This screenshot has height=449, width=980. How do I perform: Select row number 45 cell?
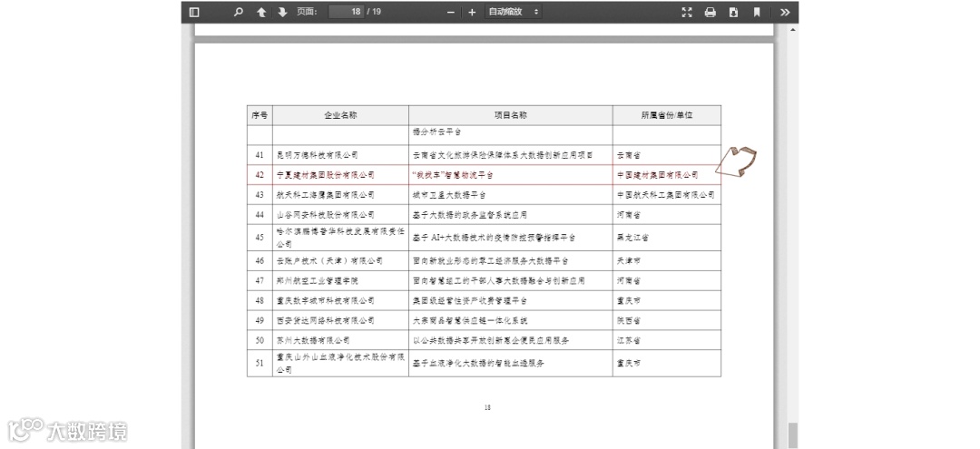(x=260, y=238)
